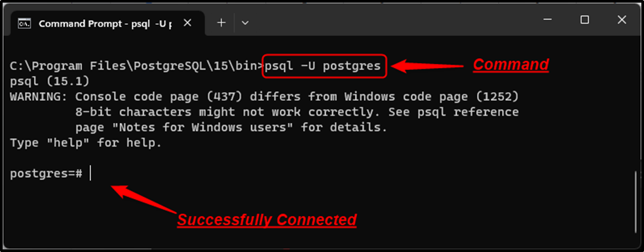
Task: Minimize the terminal window
Action: pos(546,19)
